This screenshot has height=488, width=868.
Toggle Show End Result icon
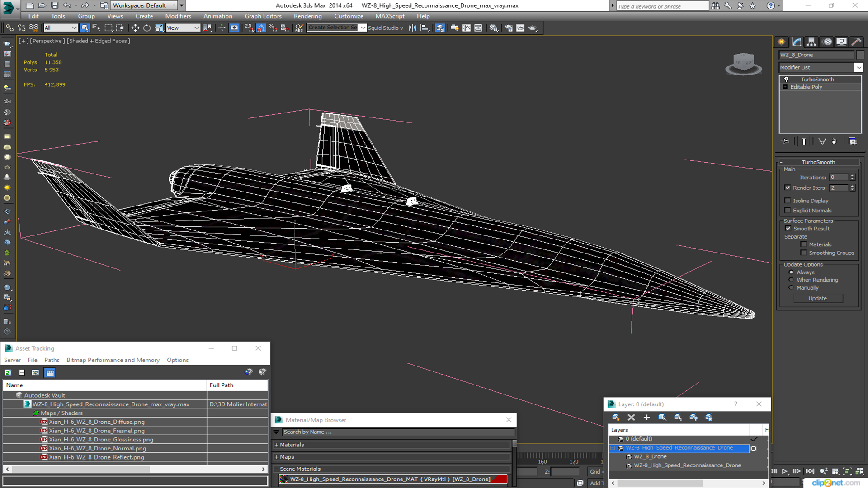pyautogui.click(x=804, y=141)
